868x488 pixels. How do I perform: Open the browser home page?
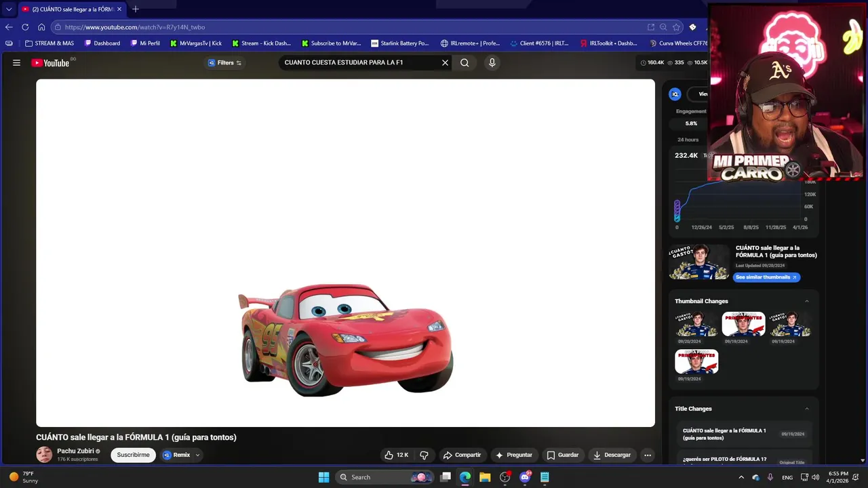click(41, 27)
